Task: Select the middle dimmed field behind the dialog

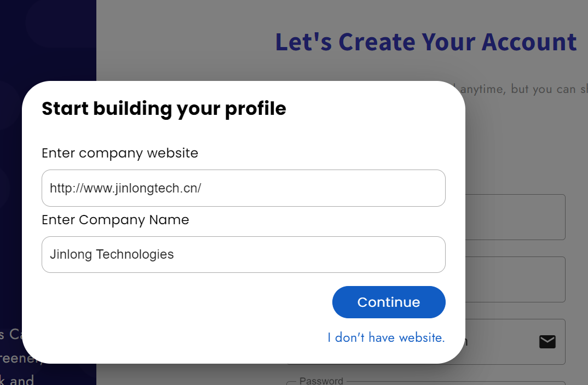Action: [515, 279]
